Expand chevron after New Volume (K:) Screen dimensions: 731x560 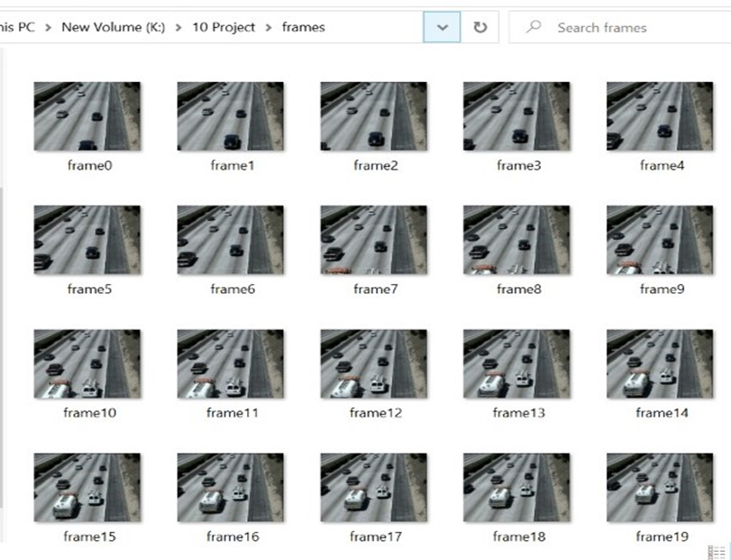coord(178,28)
